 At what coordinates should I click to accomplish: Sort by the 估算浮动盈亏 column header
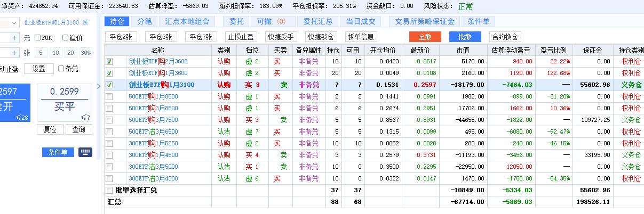510,50
